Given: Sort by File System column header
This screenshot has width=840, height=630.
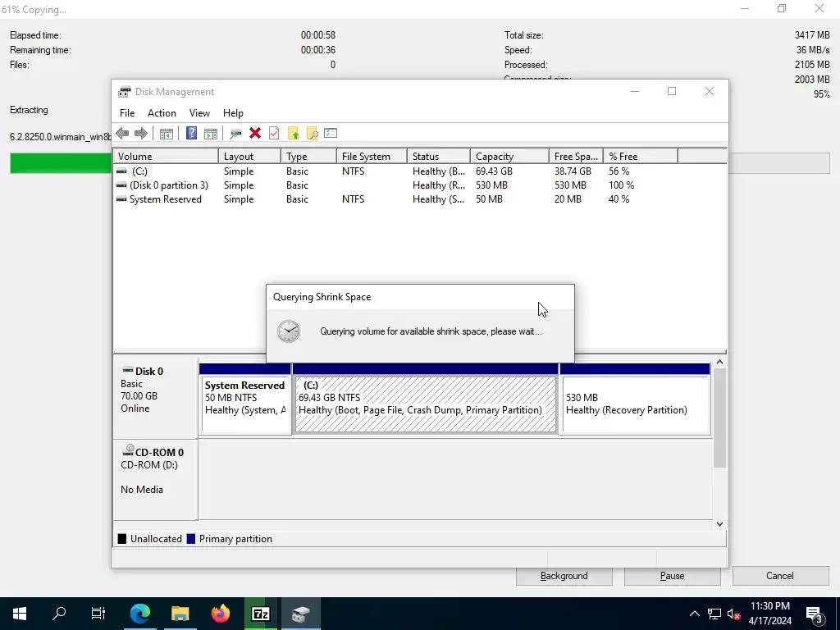Looking at the screenshot, I should [x=372, y=157].
